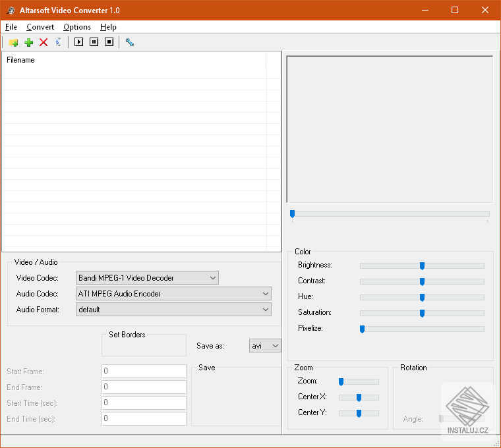Click the video preview seek slider handle
The width and height of the screenshot is (501, 448).
tap(292, 213)
